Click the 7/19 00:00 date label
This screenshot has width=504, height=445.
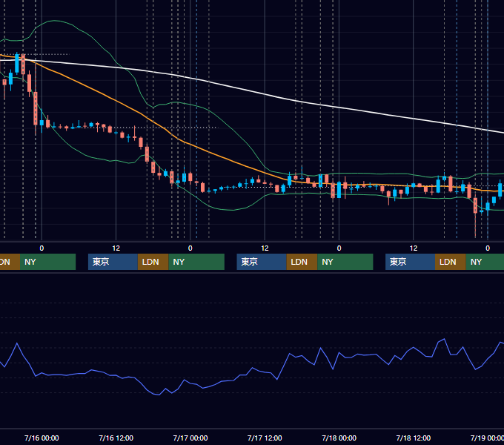coord(487,438)
